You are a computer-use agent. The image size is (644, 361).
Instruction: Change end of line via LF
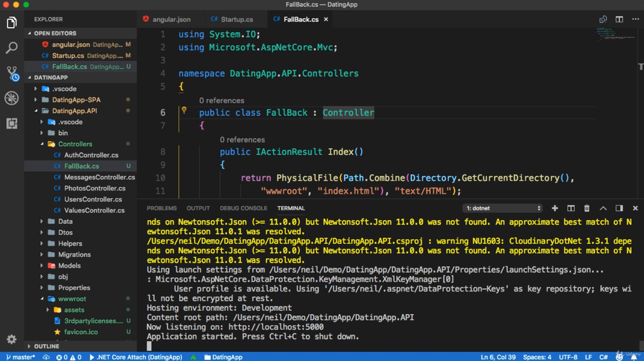coord(588,357)
